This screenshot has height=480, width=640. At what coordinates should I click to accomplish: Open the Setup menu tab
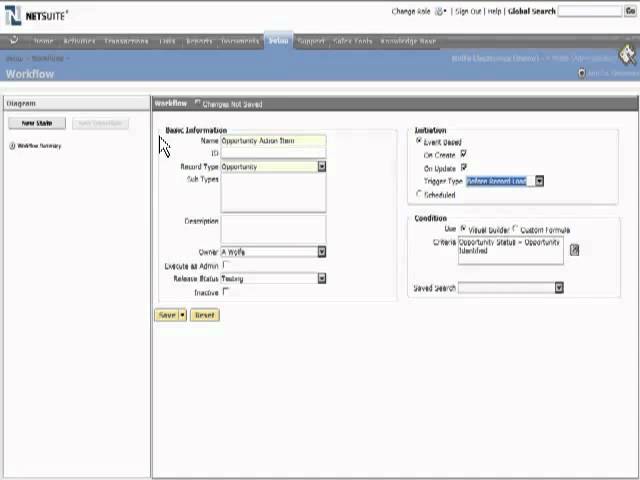click(278, 41)
